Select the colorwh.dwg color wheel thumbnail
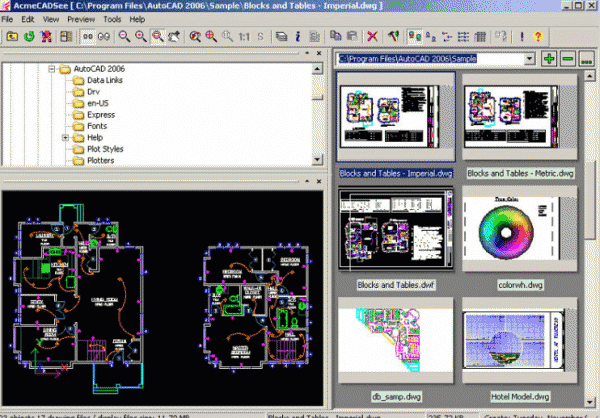The image size is (600, 418). click(x=506, y=232)
